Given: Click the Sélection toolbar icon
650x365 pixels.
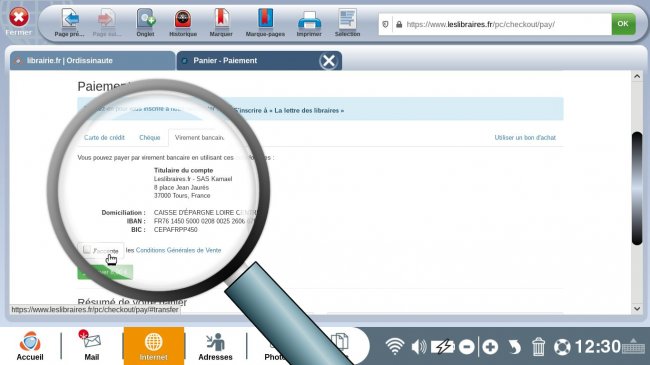Looking at the screenshot, I should click(347, 19).
